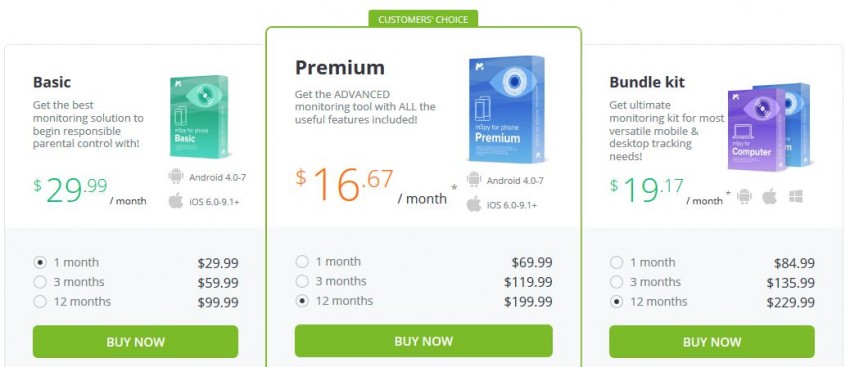Click the Customers' Choice badge

423,19
